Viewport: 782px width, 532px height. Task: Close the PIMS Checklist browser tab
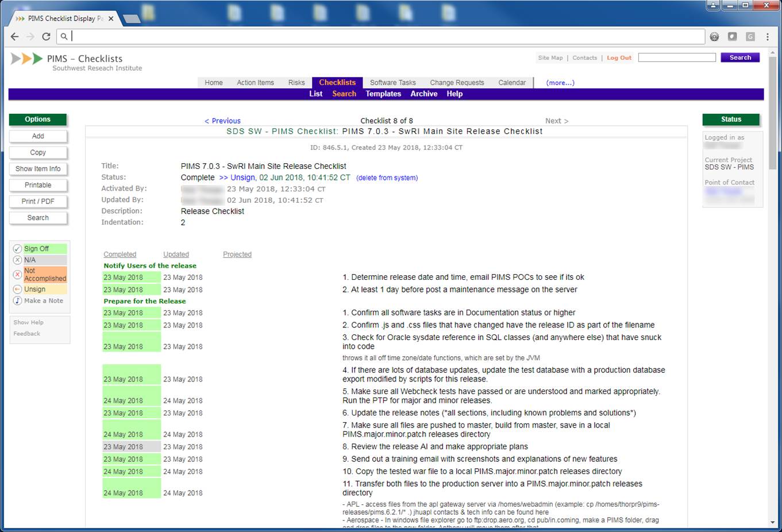[111, 18]
